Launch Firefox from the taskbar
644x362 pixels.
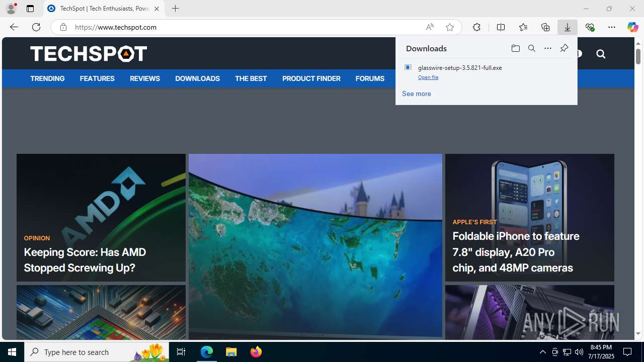pyautogui.click(x=256, y=352)
